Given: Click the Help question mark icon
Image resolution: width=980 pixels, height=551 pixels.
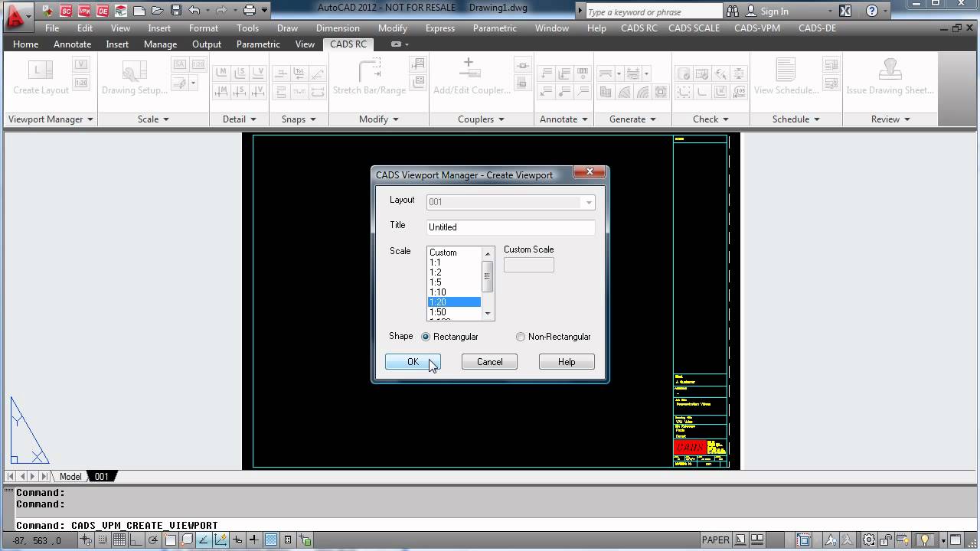Looking at the screenshot, I should tap(871, 11).
